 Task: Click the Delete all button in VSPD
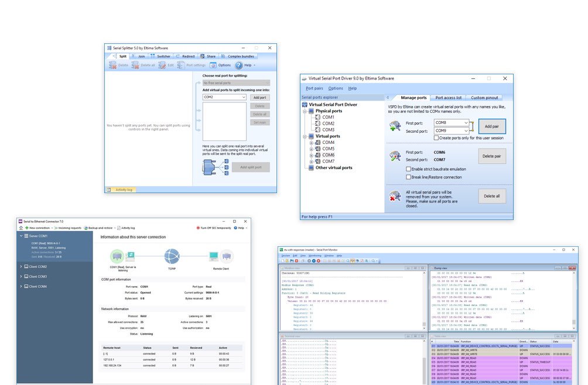click(491, 196)
